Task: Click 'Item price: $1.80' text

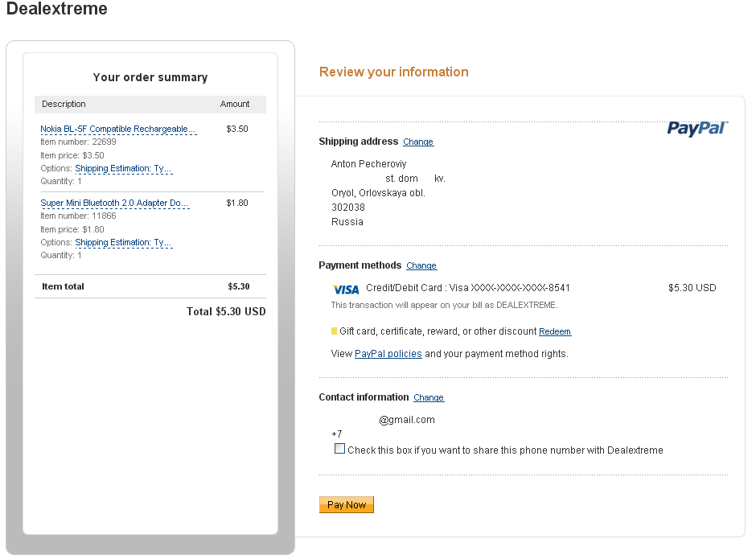Action: pyautogui.click(x=72, y=229)
